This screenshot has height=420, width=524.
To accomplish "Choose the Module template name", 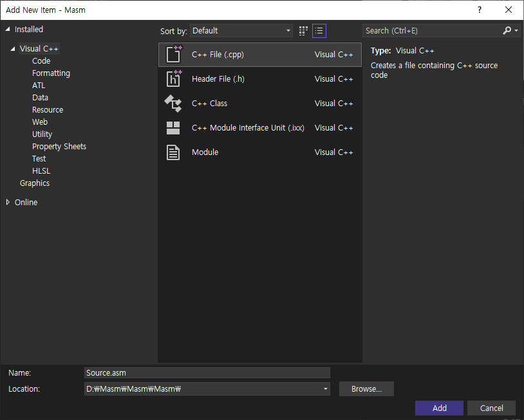I will (205, 152).
